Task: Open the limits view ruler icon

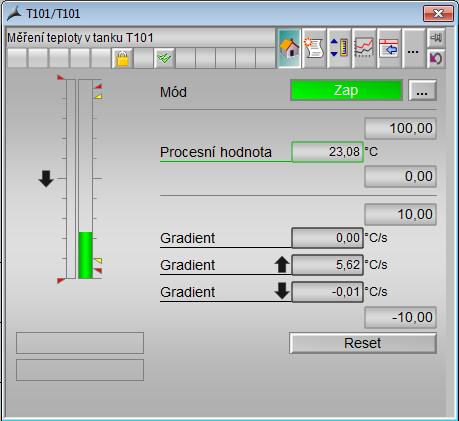Action: coord(339,48)
